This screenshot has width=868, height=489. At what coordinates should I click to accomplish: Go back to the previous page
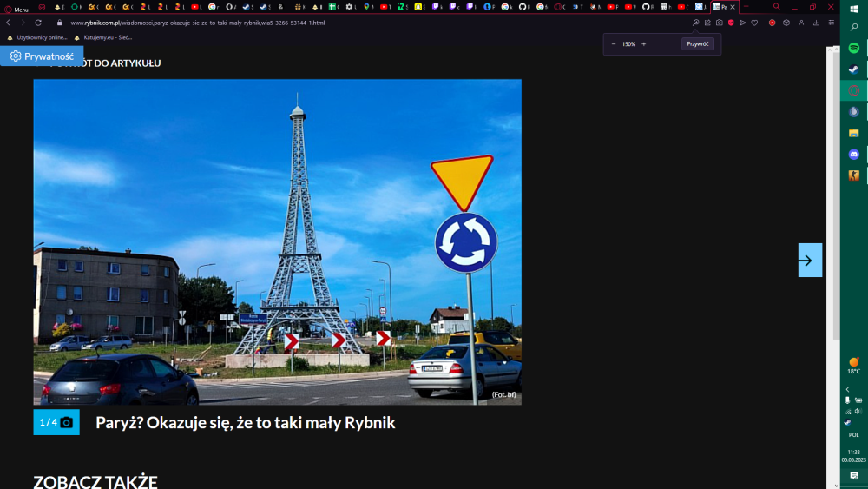(8, 23)
